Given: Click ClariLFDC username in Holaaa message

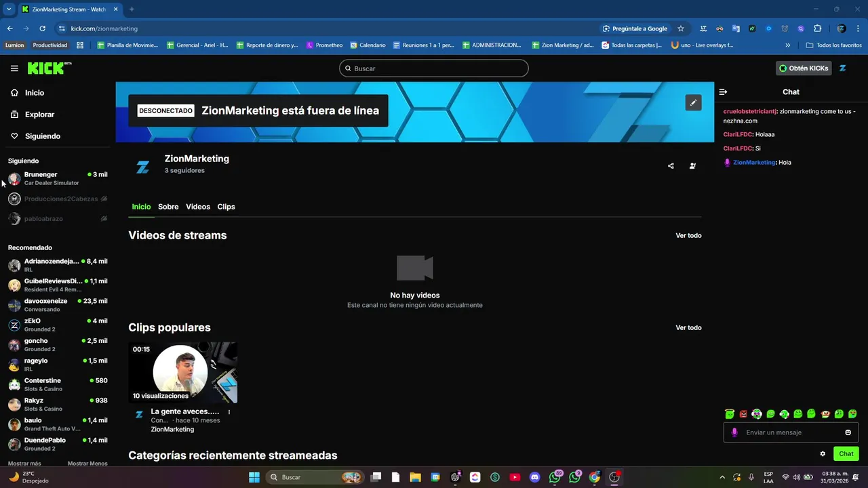Looking at the screenshot, I should point(738,134).
